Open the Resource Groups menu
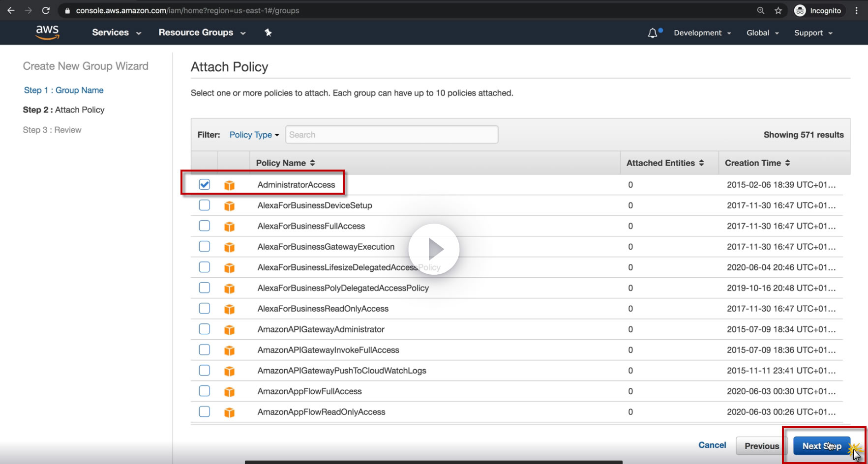The height and width of the screenshot is (464, 868). coord(202,32)
